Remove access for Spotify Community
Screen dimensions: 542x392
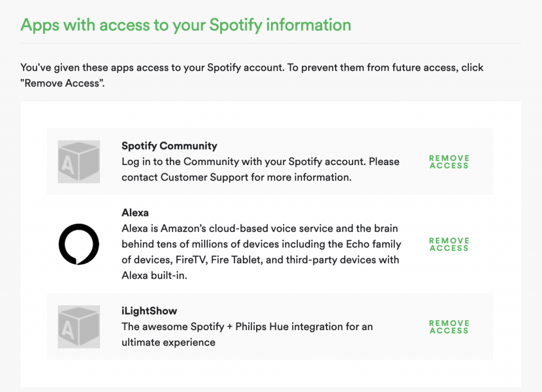click(x=449, y=162)
